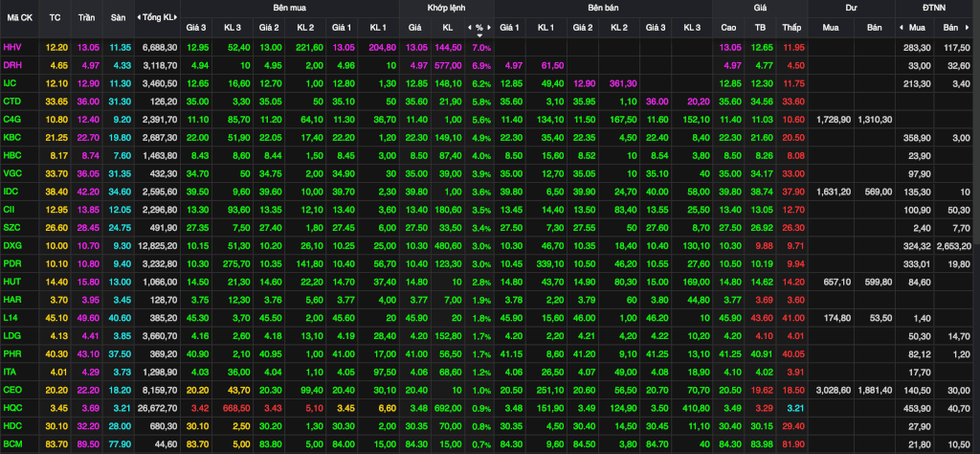This screenshot has width=980, height=454.
Task: Open IJC stock ticker
Action: pyautogui.click(x=11, y=83)
